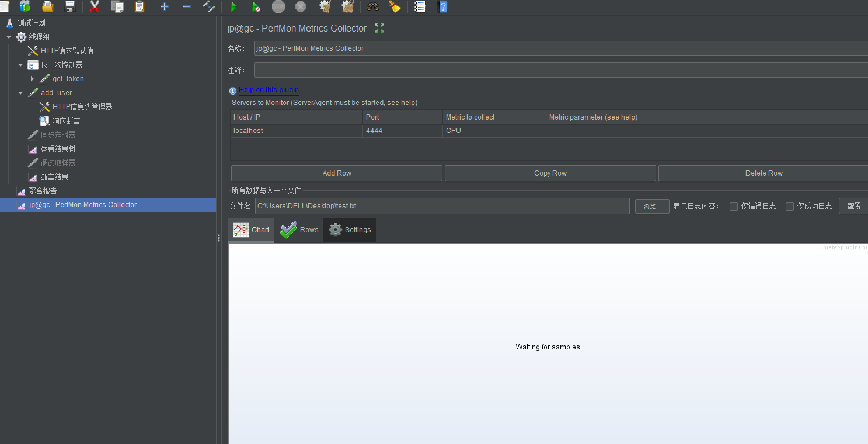This screenshot has width=868, height=444.
Task: Click the Help question-mark icon
Action: pos(442,6)
